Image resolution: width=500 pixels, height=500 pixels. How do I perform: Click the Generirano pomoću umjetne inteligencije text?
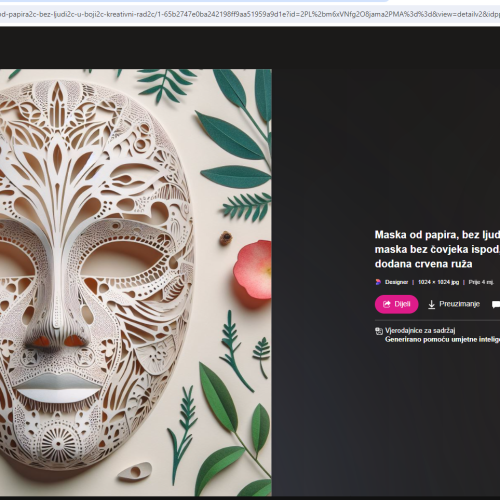(442, 339)
